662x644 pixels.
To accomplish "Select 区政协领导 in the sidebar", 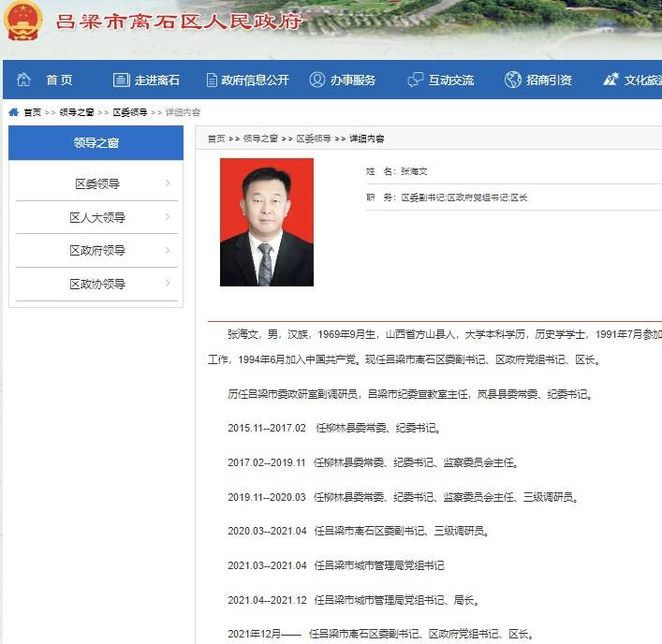I will pyautogui.click(x=97, y=284).
